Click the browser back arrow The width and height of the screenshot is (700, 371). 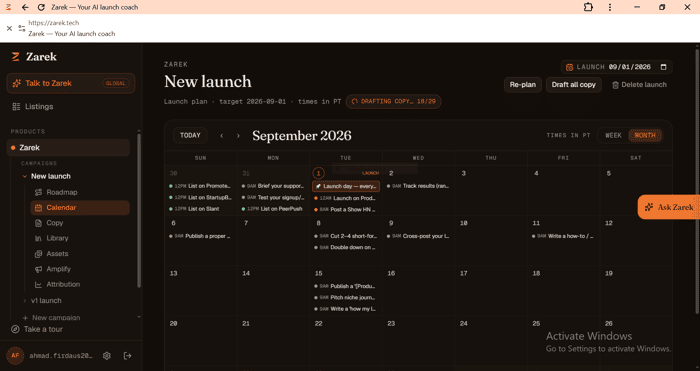tap(25, 7)
